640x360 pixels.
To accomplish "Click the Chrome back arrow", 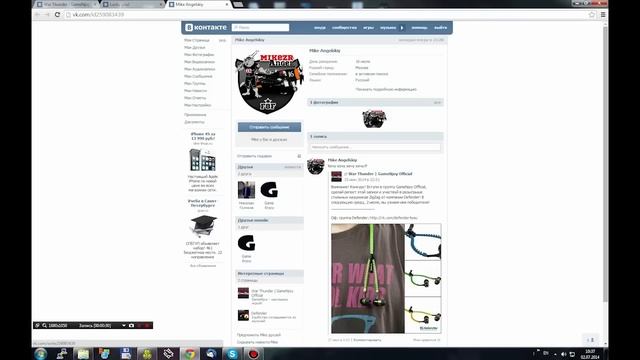I will click(37, 15).
